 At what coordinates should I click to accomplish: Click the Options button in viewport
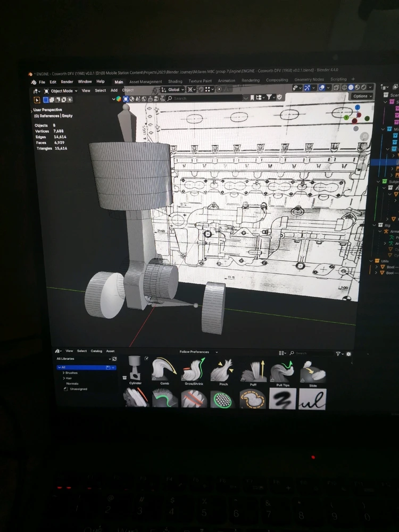[361, 96]
